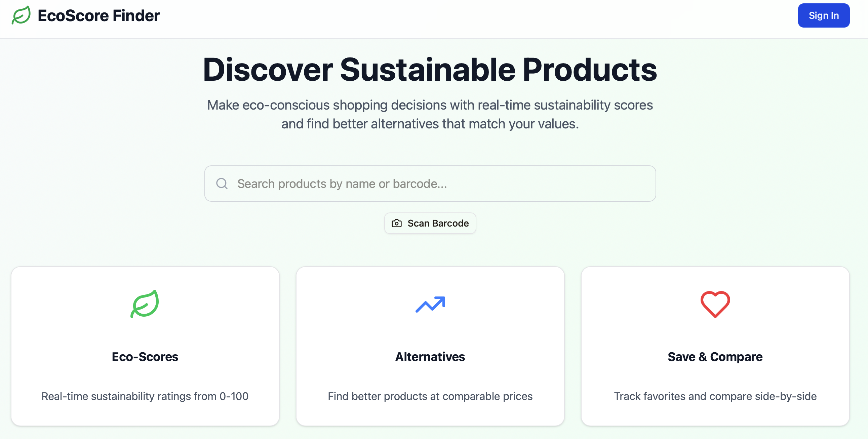Click the blue trending arrow icon
868x439 pixels.
point(430,304)
